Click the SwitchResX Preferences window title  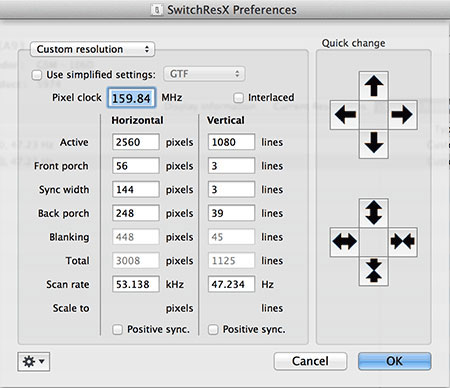[x=232, y=10]
